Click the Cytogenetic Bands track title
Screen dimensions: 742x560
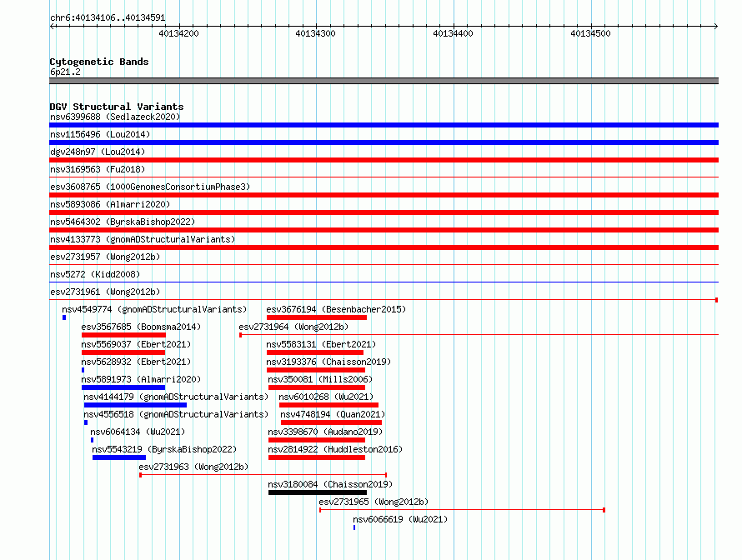(x=99, y=62)
